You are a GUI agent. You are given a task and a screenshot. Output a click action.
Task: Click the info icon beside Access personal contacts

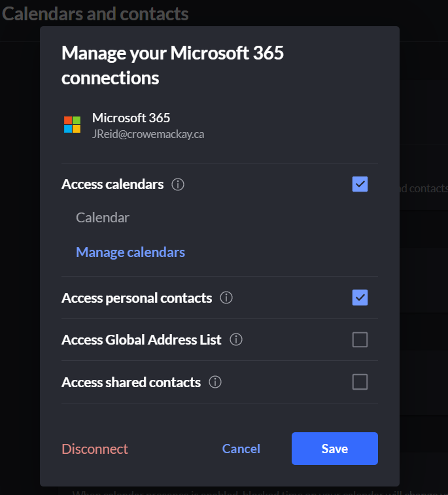[226, 298]
